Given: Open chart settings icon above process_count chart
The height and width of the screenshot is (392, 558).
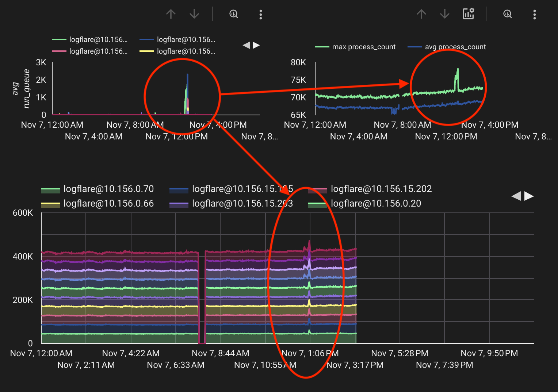Looking at the screenshot, I should click(x=468, y=14).
